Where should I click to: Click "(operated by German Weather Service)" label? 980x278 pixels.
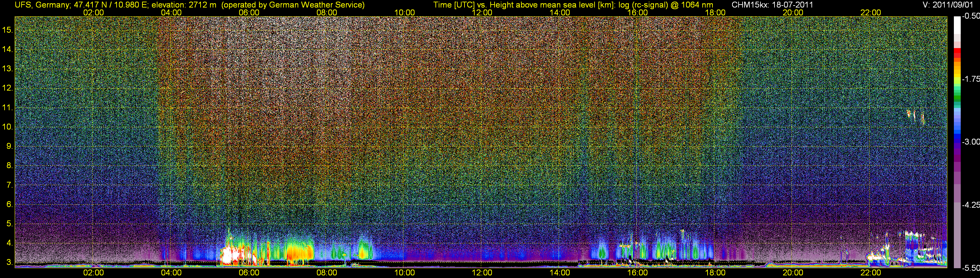pos(293,5)
